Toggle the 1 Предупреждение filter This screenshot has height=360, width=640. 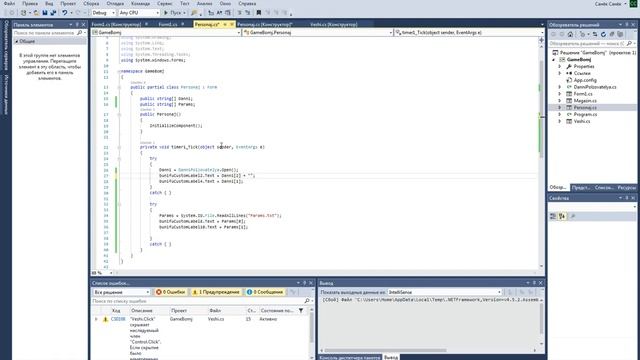[216, 292]
